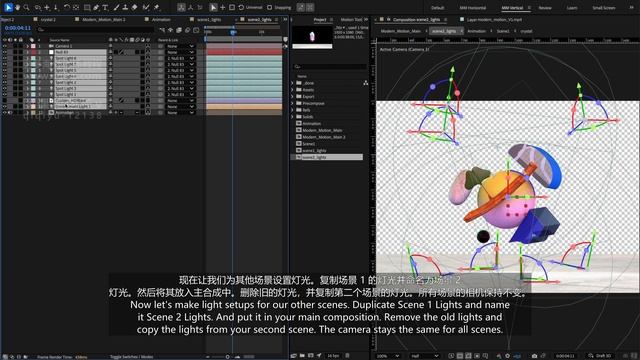
Task: Select the Default workspace
Action: point(438,7)
